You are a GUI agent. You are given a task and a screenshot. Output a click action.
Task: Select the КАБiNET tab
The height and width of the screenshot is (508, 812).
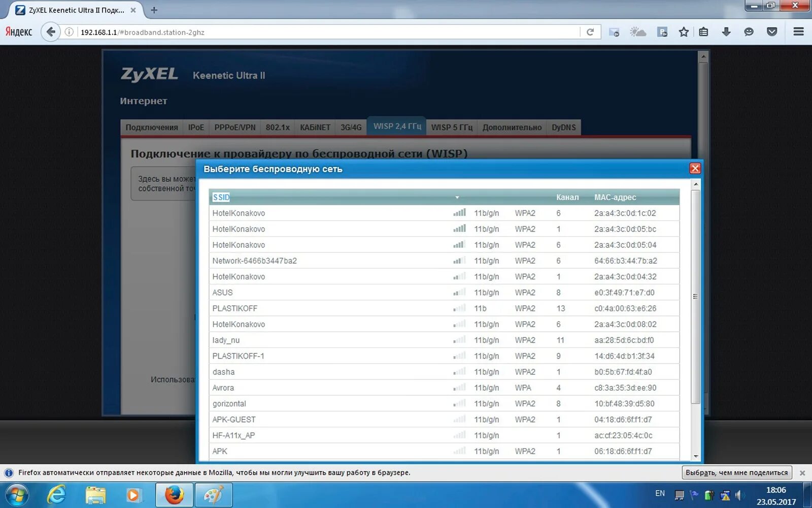315,128
